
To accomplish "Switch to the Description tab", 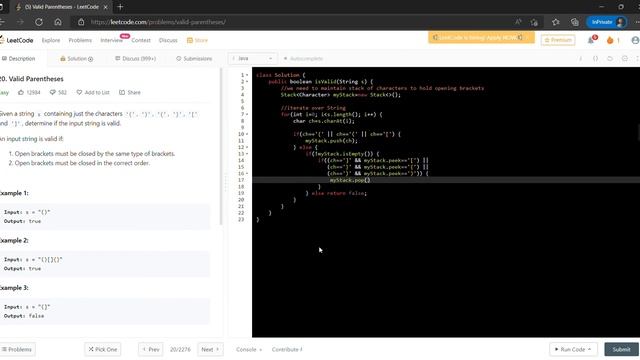I will [x=19, y=58].
